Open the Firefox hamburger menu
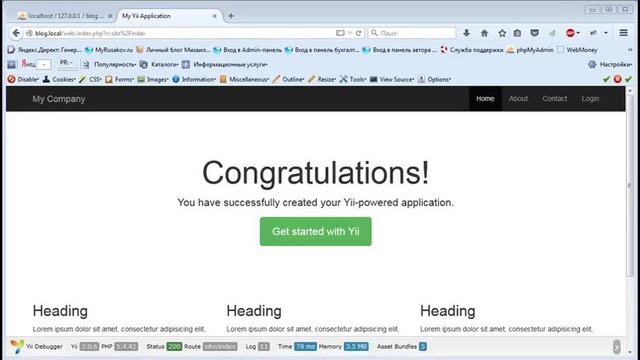640x360 pixels. point(623,33)
